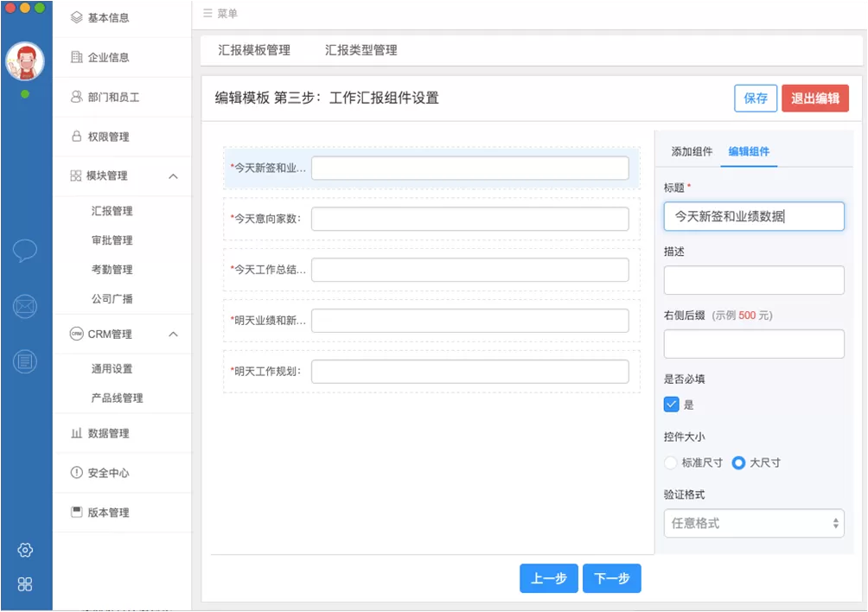Image resolution: width=868 pixels, height=612 pixels.
Task: Click the 菜单 hamburger menu icon
Action: (207, 13)
